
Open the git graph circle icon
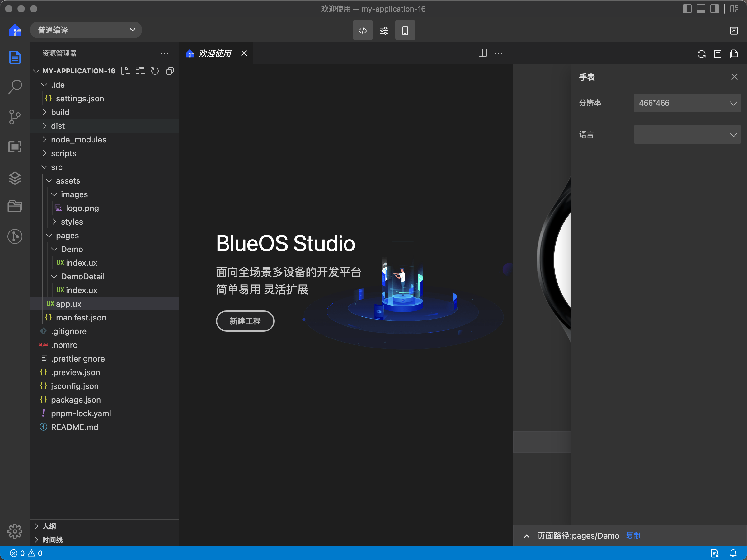pos(15,236)
